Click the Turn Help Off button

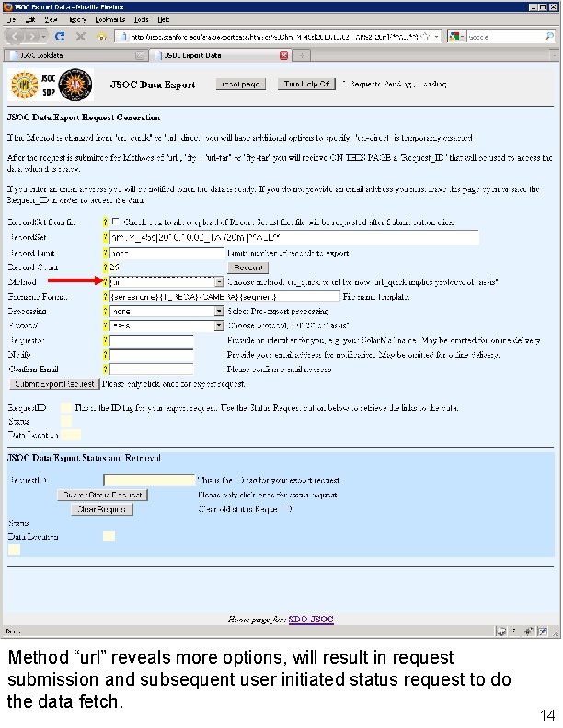pyautogui.click(x=306, y=84)
